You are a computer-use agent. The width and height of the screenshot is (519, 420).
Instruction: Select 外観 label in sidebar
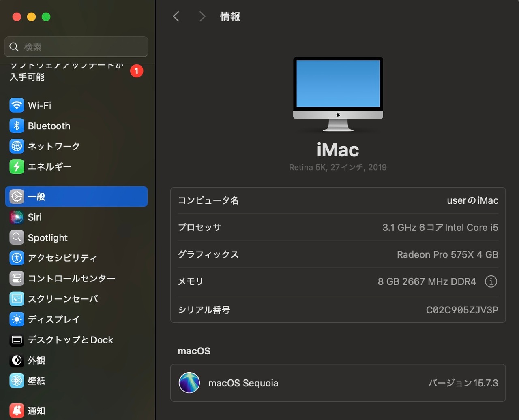click(36, 360)
